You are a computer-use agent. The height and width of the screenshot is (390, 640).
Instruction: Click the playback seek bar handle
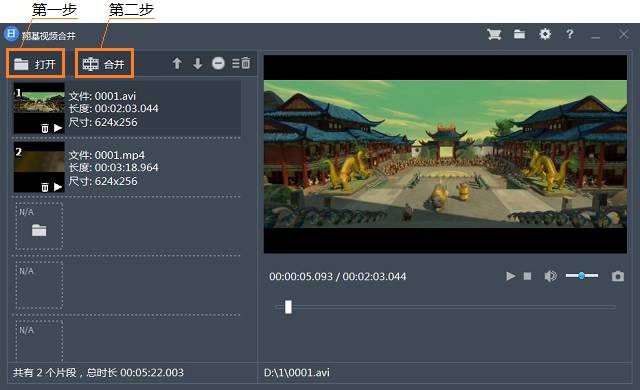[288, 307]
